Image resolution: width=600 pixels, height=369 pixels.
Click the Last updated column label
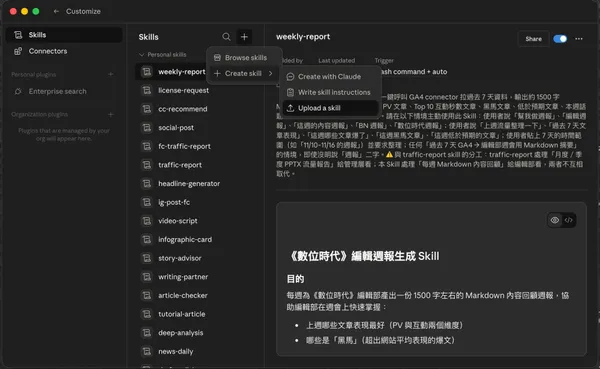pyautogui.click(x=336, y=60)
